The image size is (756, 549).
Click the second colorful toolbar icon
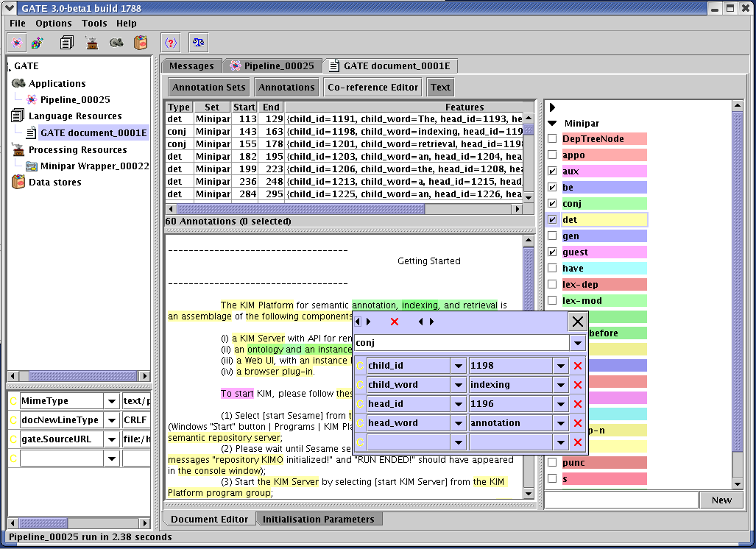pos(38,43)
